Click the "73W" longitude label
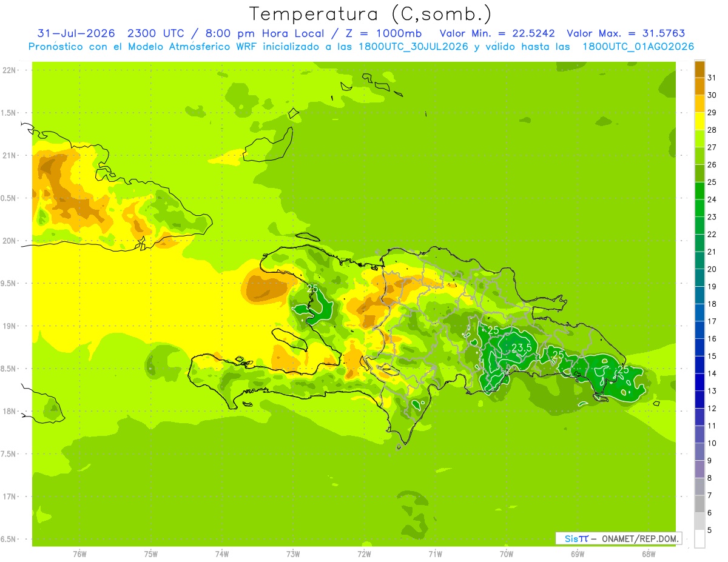This screenshot has width=728, height=562. (293, 554)
